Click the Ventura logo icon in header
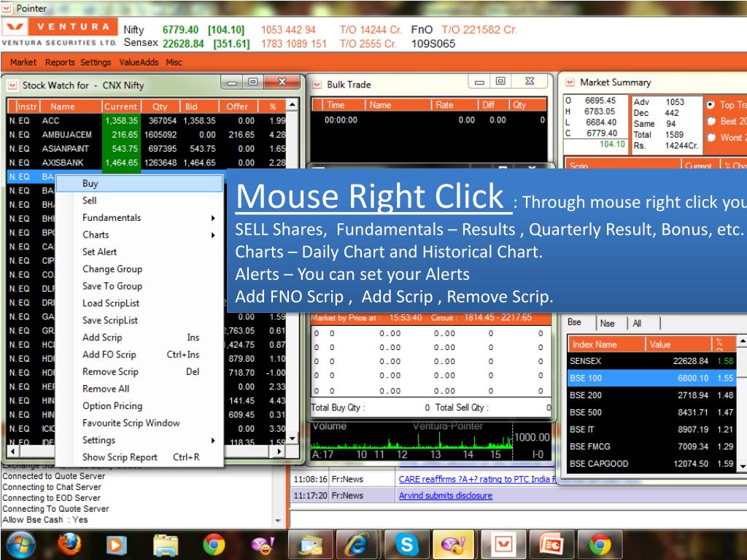Viewport: 747px width, 560px height. coord(15,27)
